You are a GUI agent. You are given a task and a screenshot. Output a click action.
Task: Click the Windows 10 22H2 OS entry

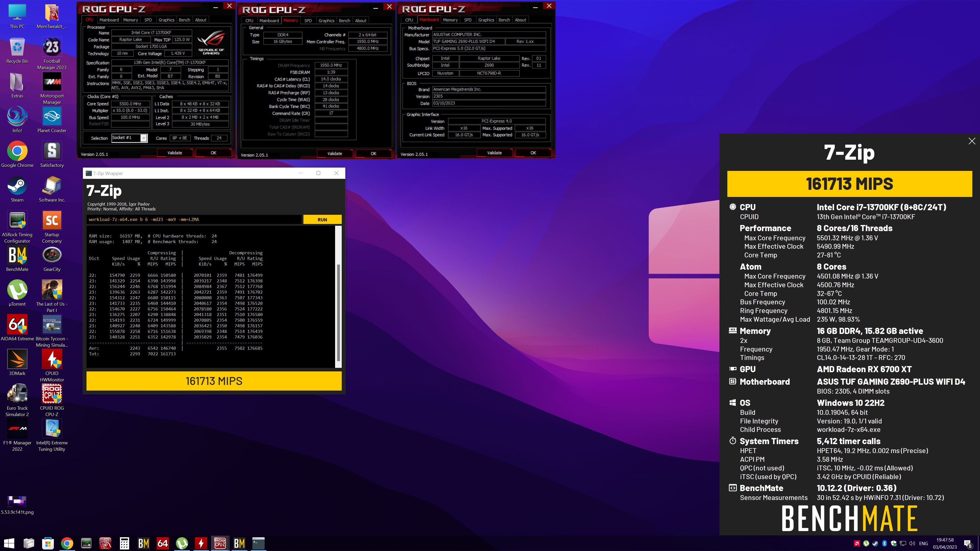tap(851, 403)
